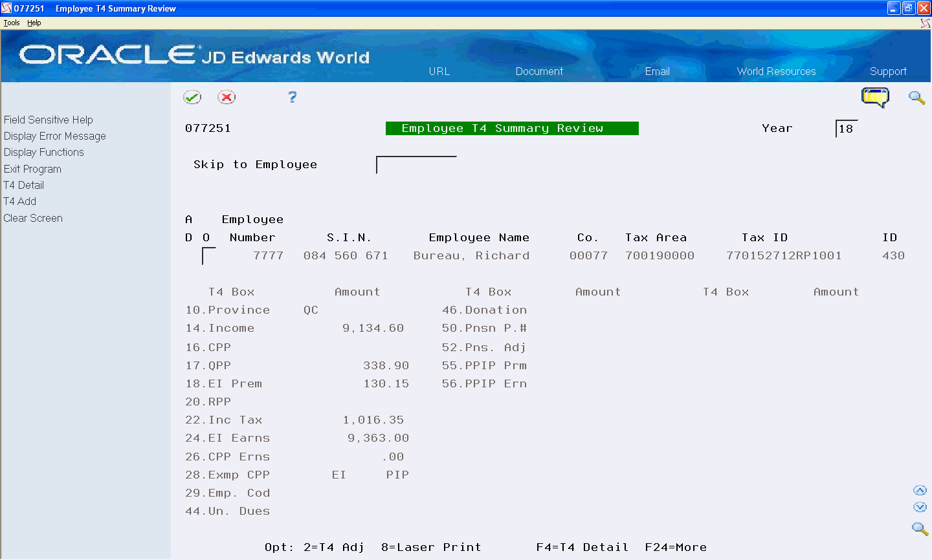Open the Tools menu

pyautogui.click(x=12, y=23)
